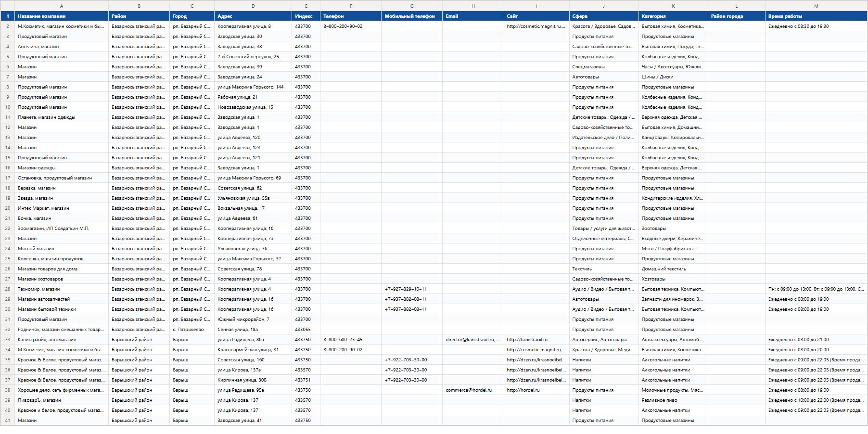This screenshot has height=434, width=868.
Task: Click the 'Мобильный телефон' header cell
Action: tap(412, 16)
